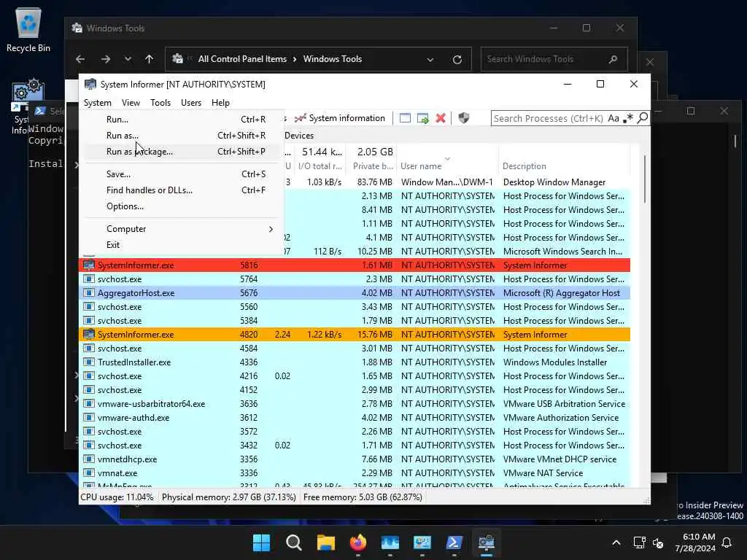Viewport: 747px width, 560px height.
Task: Open File Explorer from the taskbar
Action: pyautogui.click(x=326, y=542)
